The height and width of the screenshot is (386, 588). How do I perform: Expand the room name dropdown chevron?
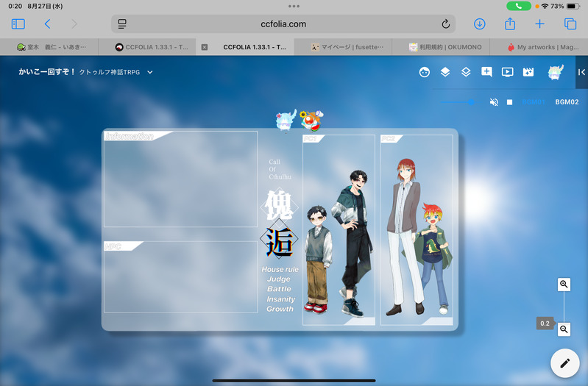150,72
